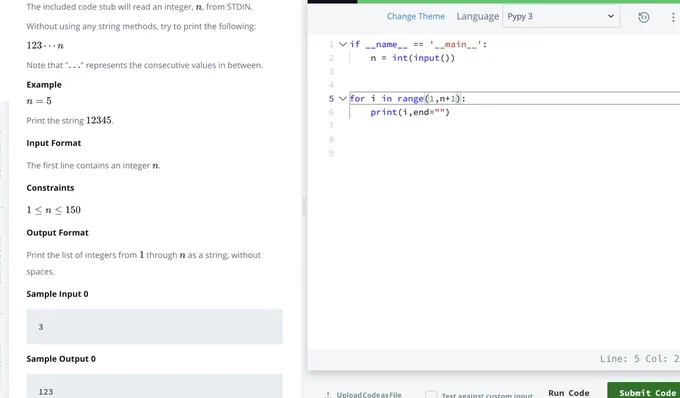This screenshot has width=680, height=398.
Task: Collapse the for loop fold on line 5
Action: point(343,98)
